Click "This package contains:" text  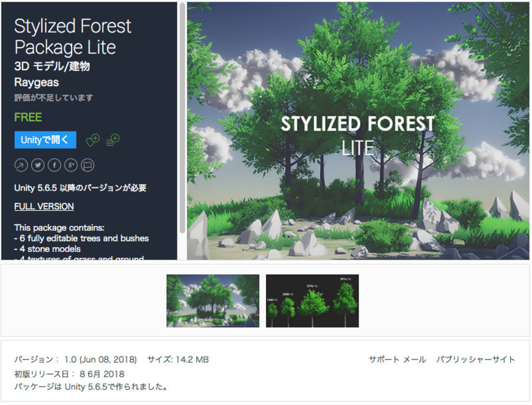(x=59, y=228)
